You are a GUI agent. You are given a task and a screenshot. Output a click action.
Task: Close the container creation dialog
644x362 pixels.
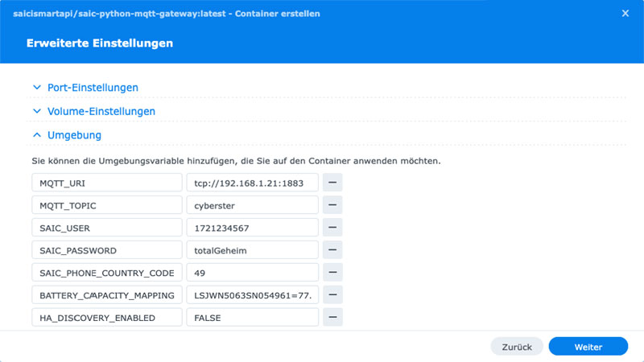pos(625,13)
